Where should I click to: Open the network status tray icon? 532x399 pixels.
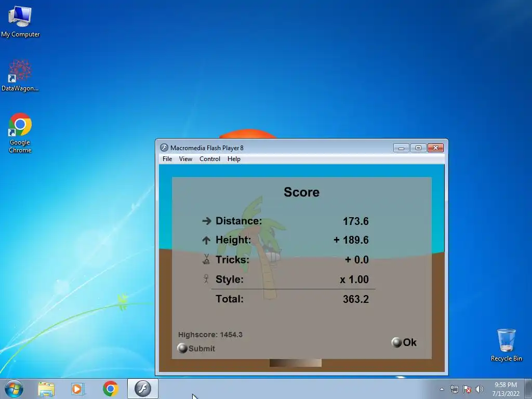[x=454, y=389]
